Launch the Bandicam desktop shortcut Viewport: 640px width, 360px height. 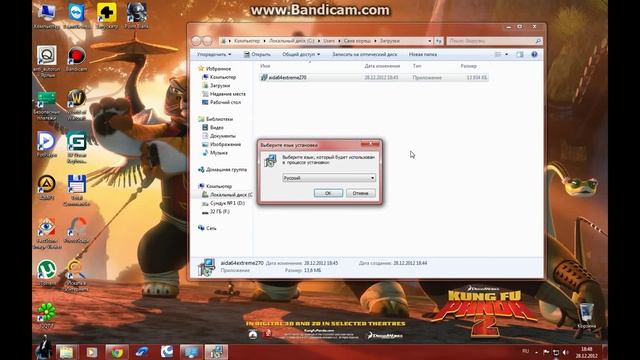click(76, 58)
